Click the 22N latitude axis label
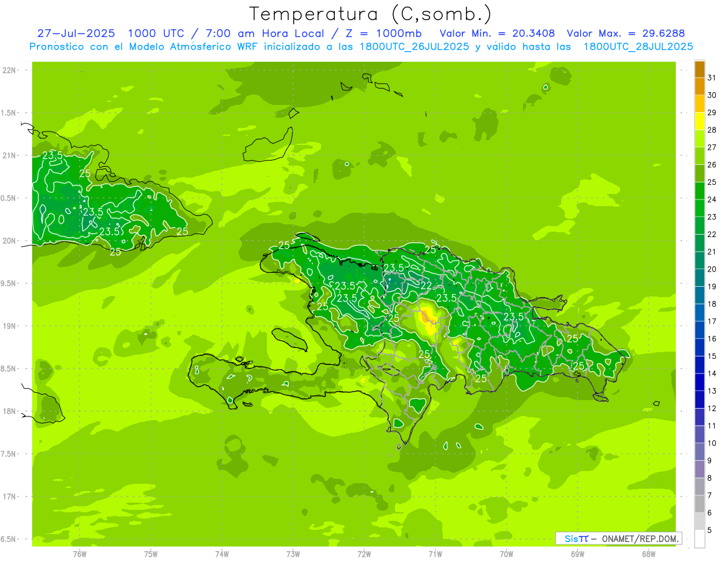 (10, 70)
